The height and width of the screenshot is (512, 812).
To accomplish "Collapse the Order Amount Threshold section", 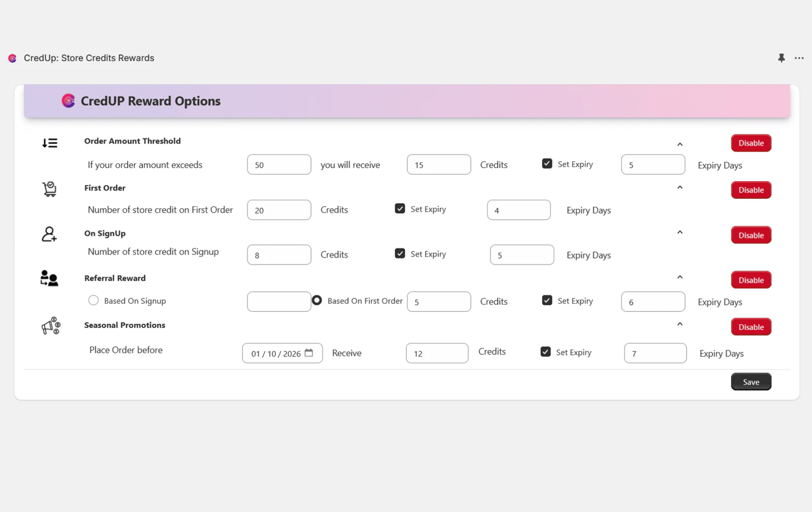I will tap(680, 144).
